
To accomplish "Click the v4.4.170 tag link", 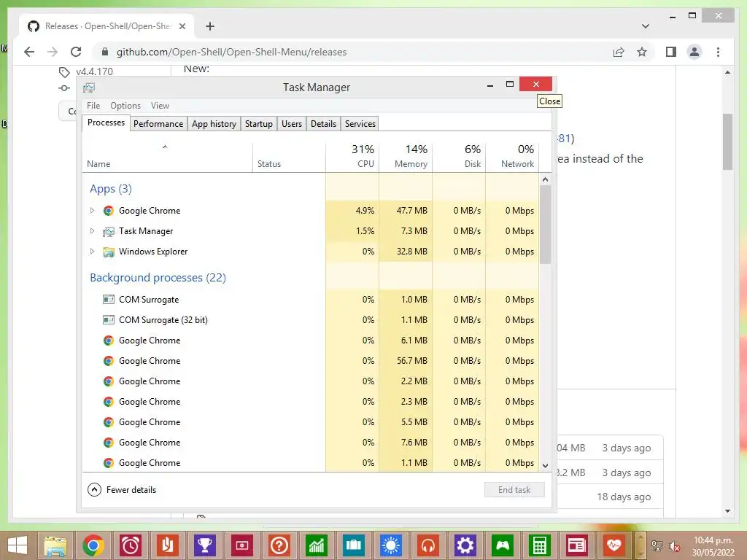I will pyautogui.click(x=94, y=71).
